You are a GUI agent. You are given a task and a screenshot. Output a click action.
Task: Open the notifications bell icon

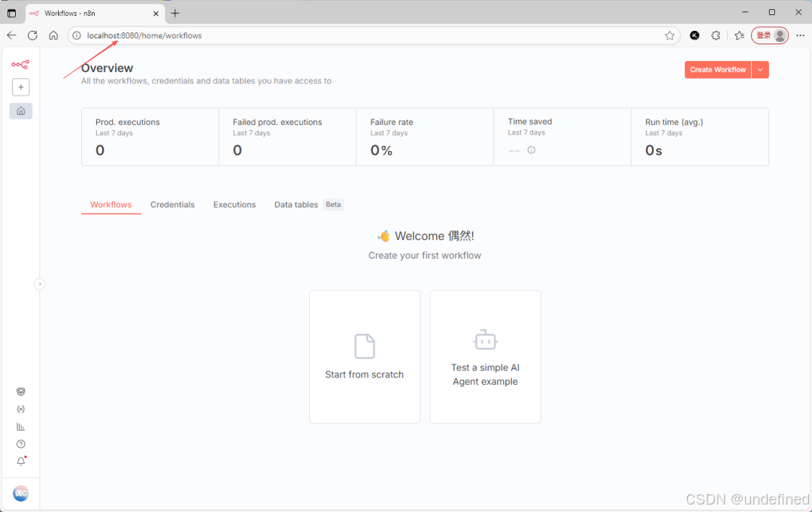(21, 462)
